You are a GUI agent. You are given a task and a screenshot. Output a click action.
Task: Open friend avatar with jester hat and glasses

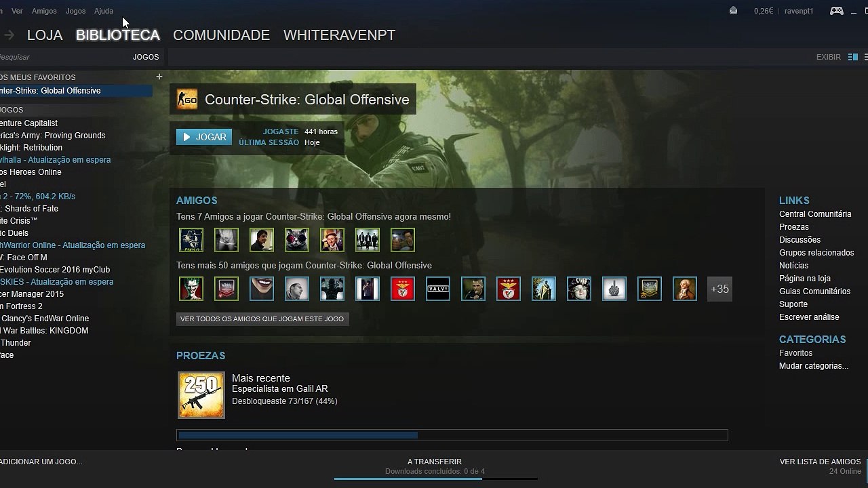click(x=579, y=289)
